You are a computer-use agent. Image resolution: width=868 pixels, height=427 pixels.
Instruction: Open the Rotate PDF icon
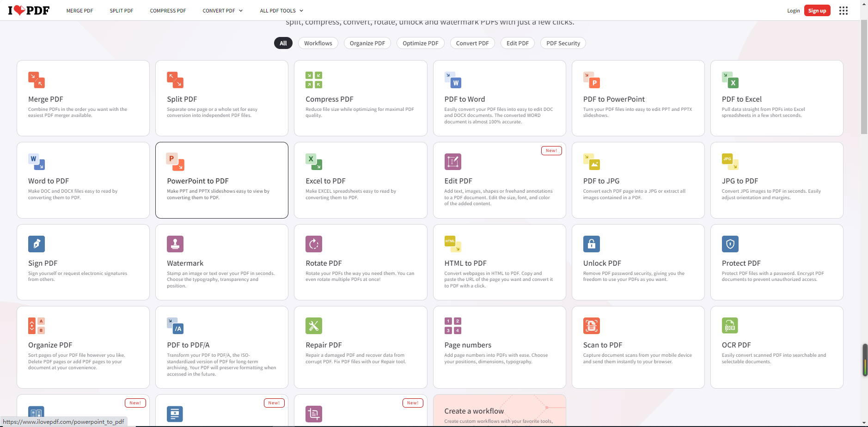(314, 244)
